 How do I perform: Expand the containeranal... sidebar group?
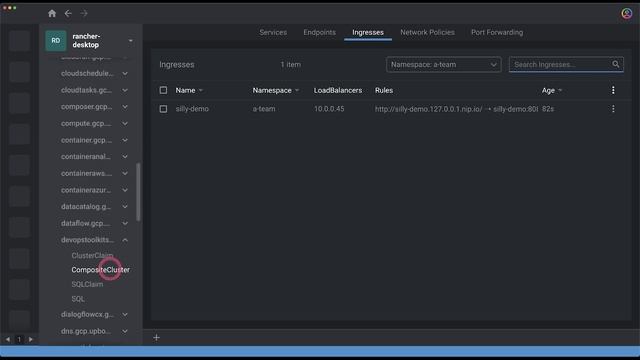point(125,157)
